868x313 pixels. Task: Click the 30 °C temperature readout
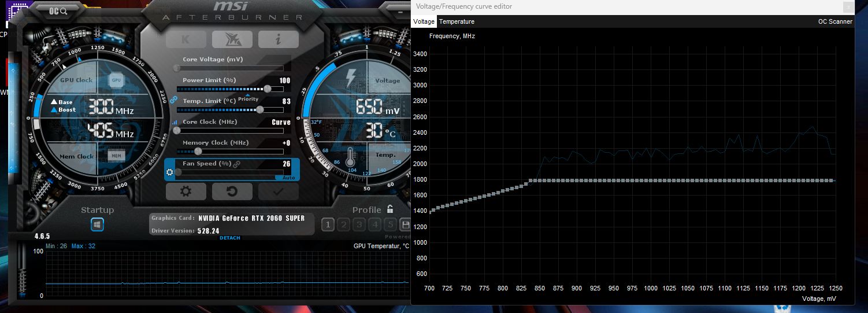point(381,132)
